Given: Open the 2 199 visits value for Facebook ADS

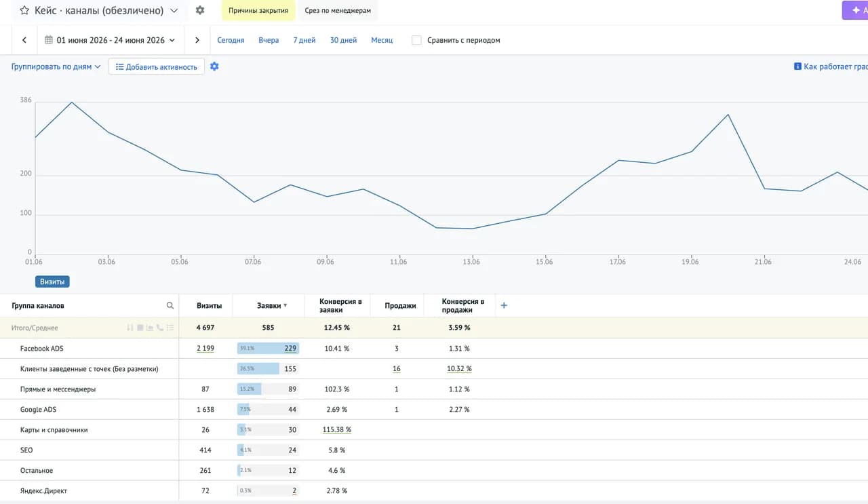Looking at the screenshot, I should (x=205, y=349).
